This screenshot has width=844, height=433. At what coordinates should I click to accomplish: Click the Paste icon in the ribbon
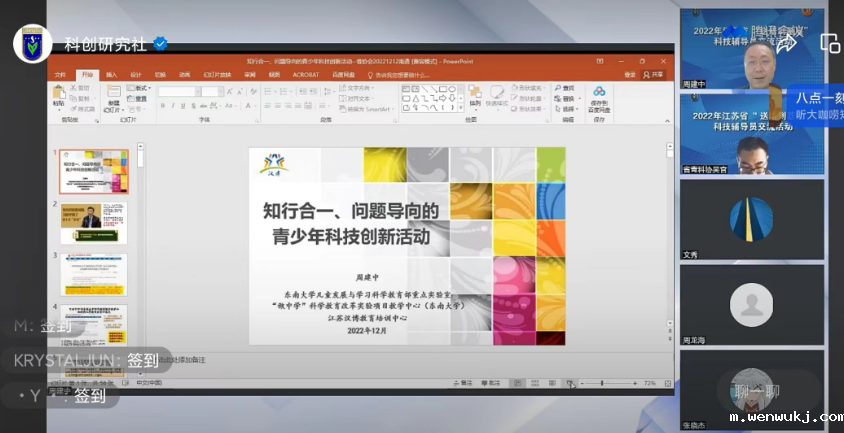pos(59,96)
